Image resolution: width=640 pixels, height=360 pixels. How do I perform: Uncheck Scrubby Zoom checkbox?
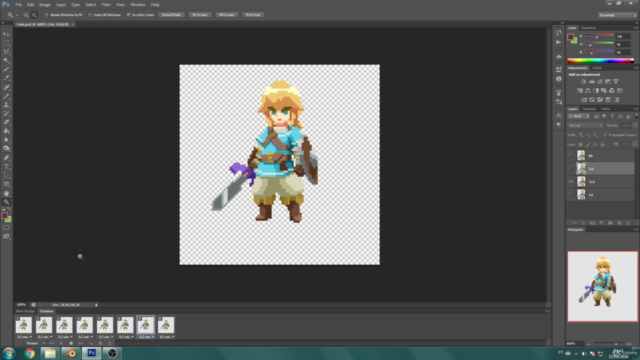pyautogui.click(x=129, y=15)
